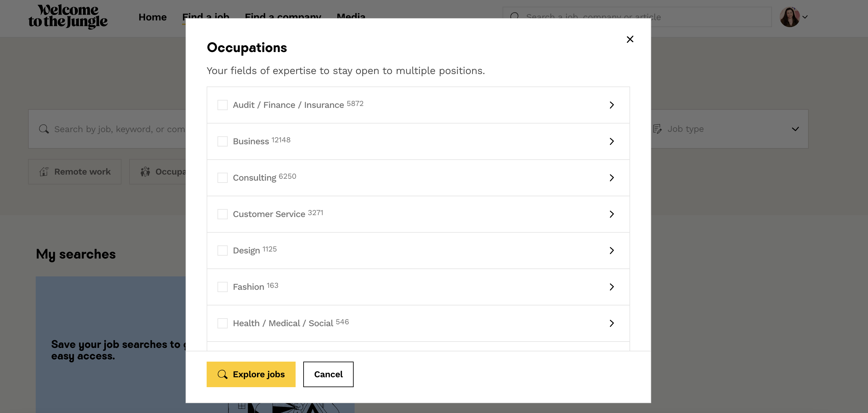Click the user profile avatar
The height and width of the screenshot is (413, 868).
point(789,17)
